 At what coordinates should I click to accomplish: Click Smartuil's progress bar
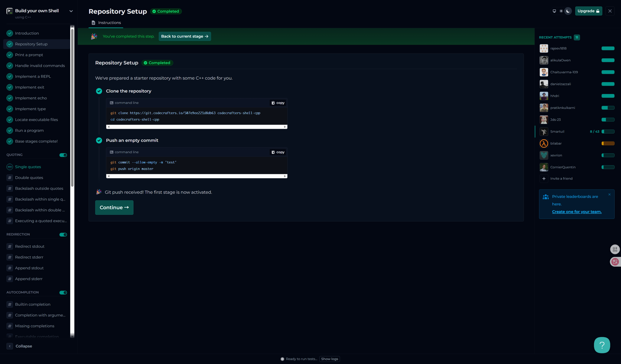(608, 132)
